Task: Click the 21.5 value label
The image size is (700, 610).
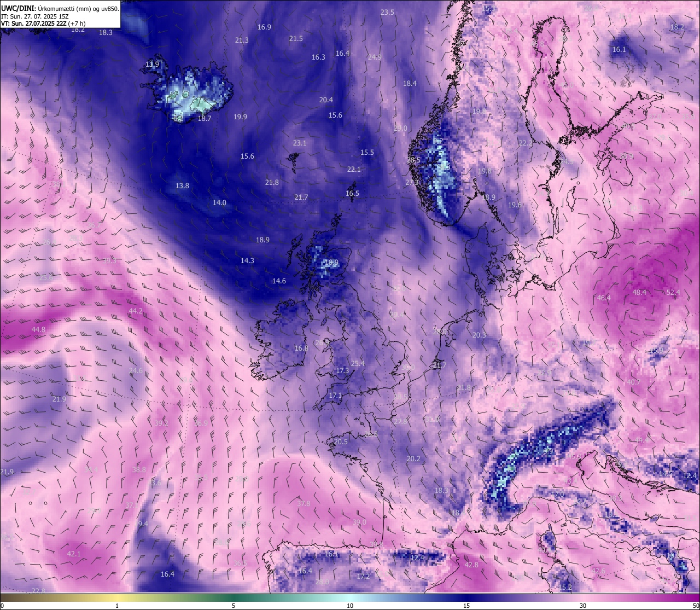Action: pos(296,38)
